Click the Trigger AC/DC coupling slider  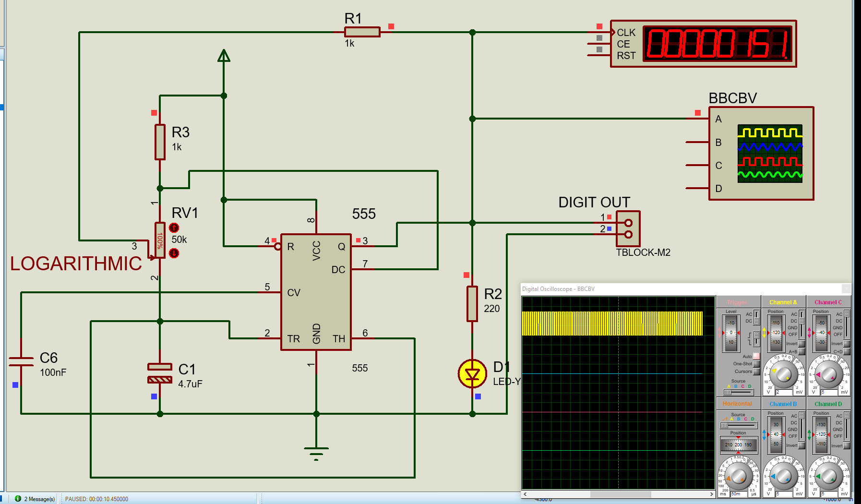click(756, 317)
